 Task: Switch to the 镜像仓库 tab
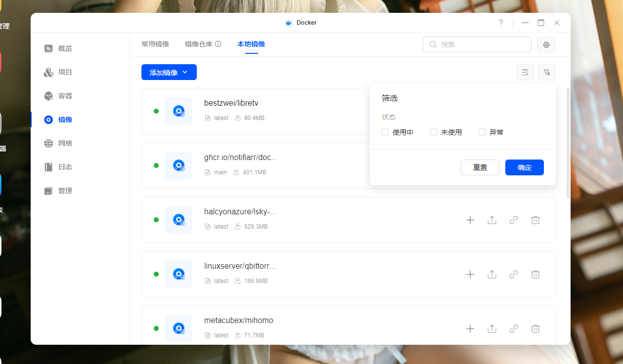[x=199, y=44]
